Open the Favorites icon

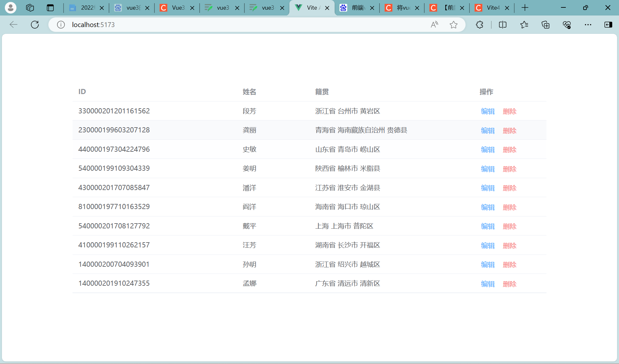click(524, 24)
